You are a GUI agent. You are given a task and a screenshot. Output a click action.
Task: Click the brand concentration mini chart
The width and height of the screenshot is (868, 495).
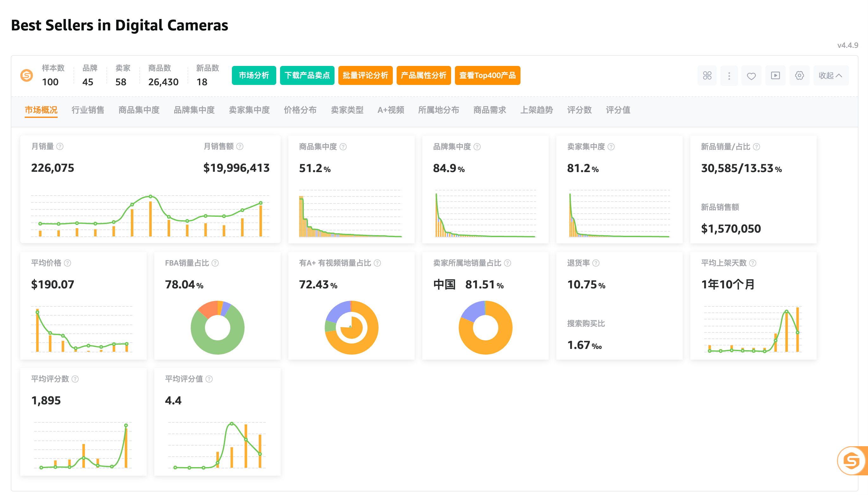[485, 214]
